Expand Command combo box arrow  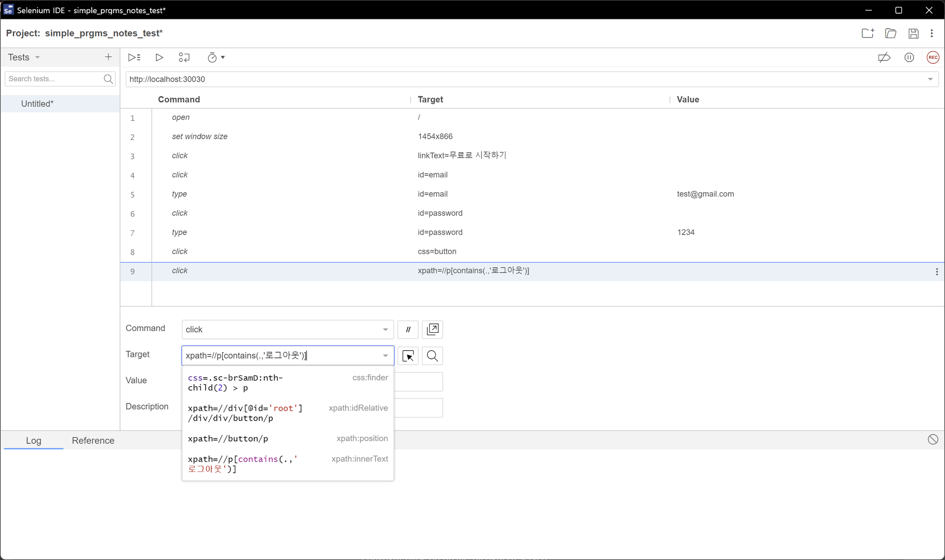click(386, 330)
